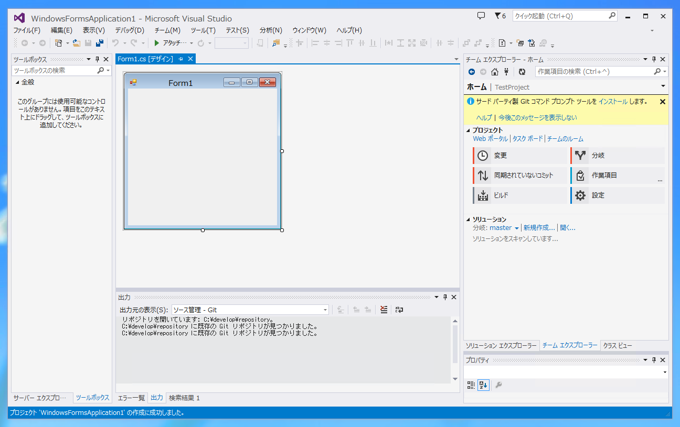
Task: Open the 作業項目 (Work Items) tile
Action: click(x=618, y=176)
